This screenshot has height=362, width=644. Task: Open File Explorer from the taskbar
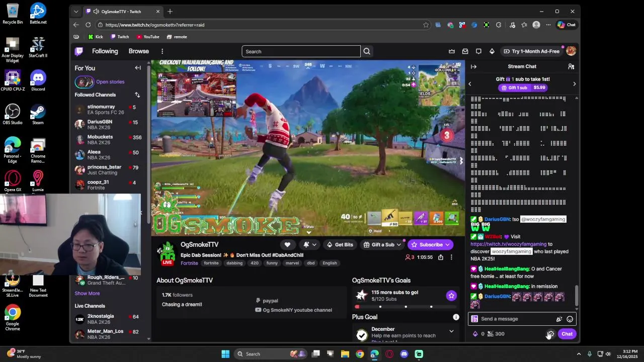345,354
